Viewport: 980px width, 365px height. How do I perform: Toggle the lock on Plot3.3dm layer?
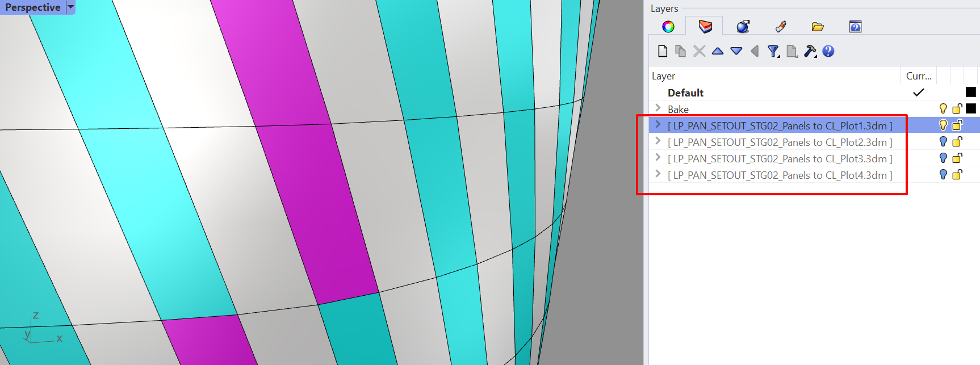pos(957,158)
